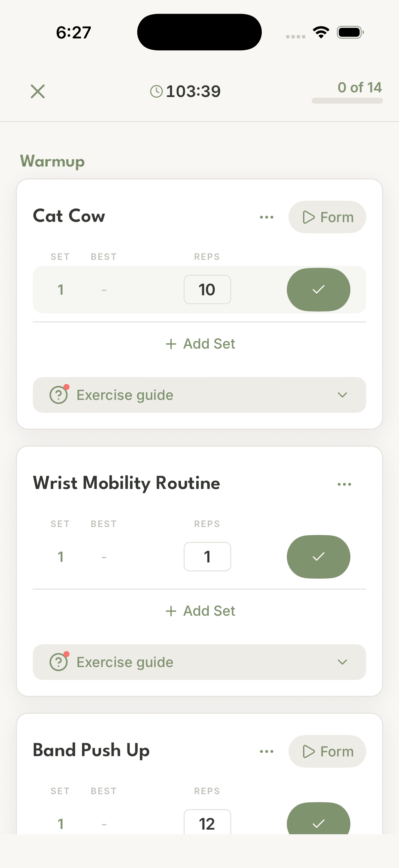Screen dimensions: 399x868
Task: Expand the Cat Cow Exercise guide
Action: click(x=343, y=395)
